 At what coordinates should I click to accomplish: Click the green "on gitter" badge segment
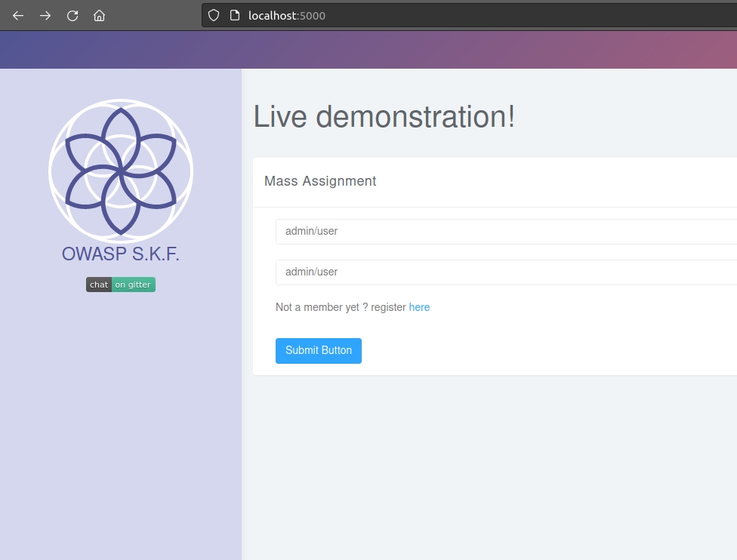[133, 285]
